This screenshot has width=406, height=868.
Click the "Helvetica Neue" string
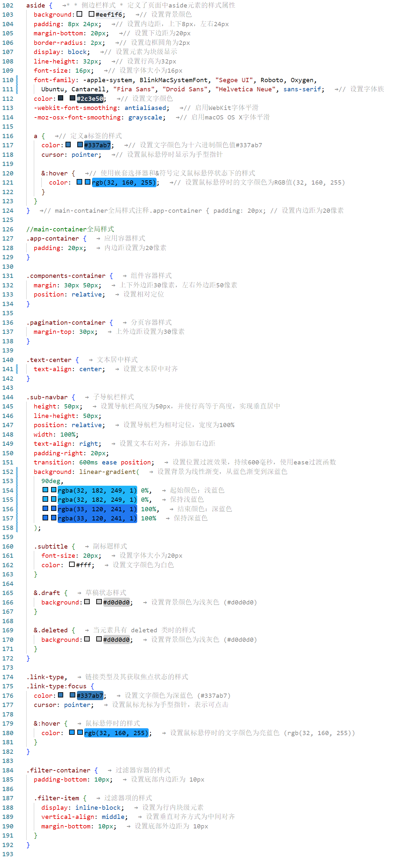coord(246,89)
